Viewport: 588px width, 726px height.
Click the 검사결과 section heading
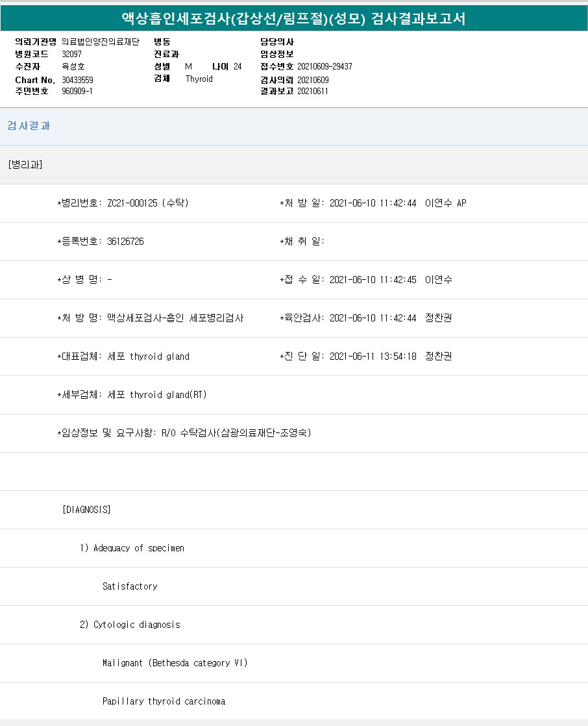[29, 125]
